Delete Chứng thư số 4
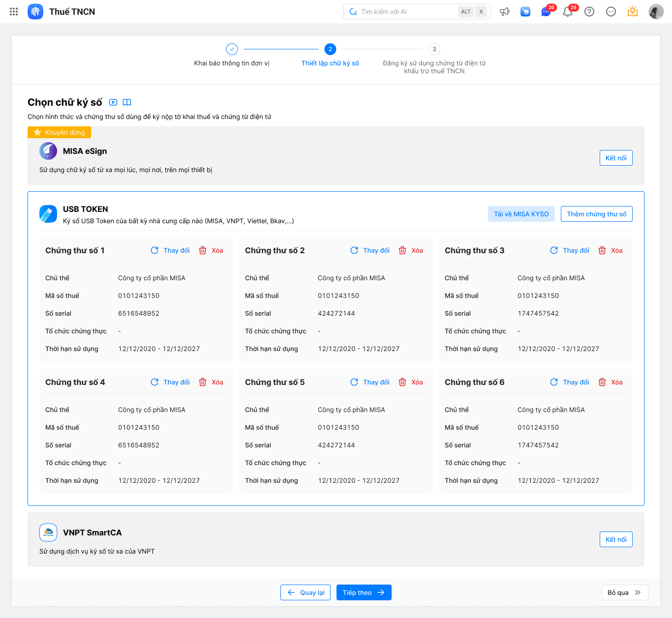This screenshot has height=618, width=672. coord(211,382)
